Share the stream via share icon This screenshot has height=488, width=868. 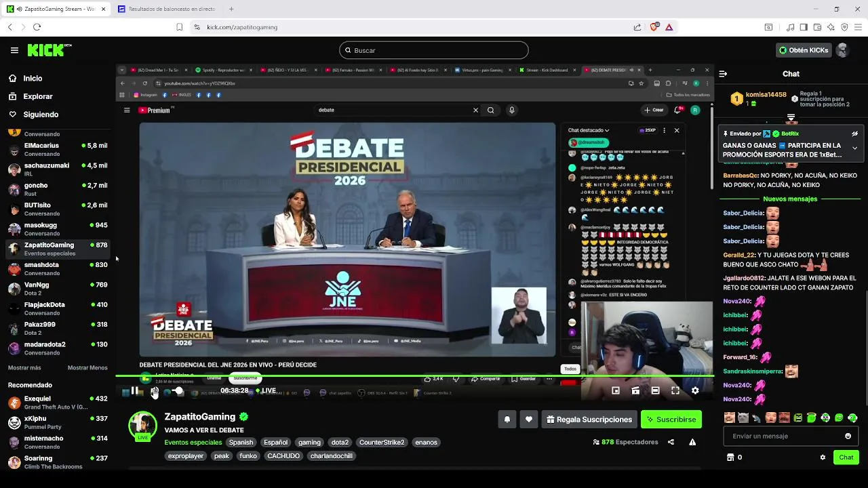671,442
